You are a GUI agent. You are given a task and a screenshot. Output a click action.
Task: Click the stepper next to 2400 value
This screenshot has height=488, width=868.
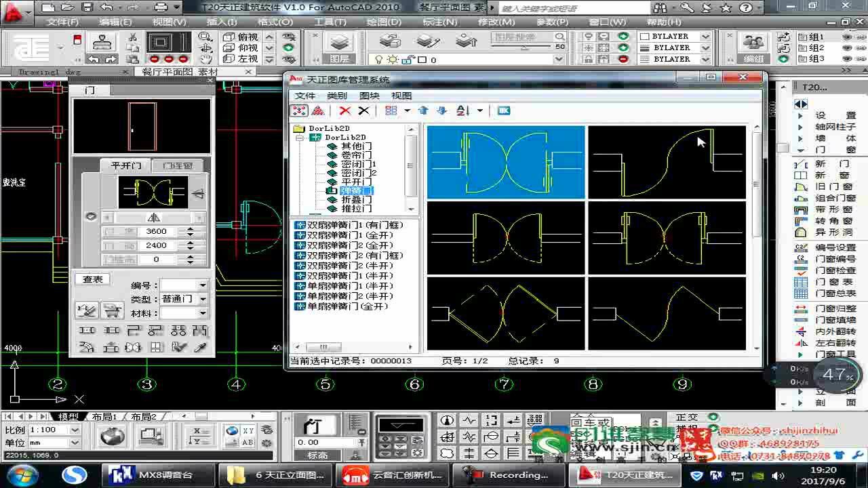(191, 245)
